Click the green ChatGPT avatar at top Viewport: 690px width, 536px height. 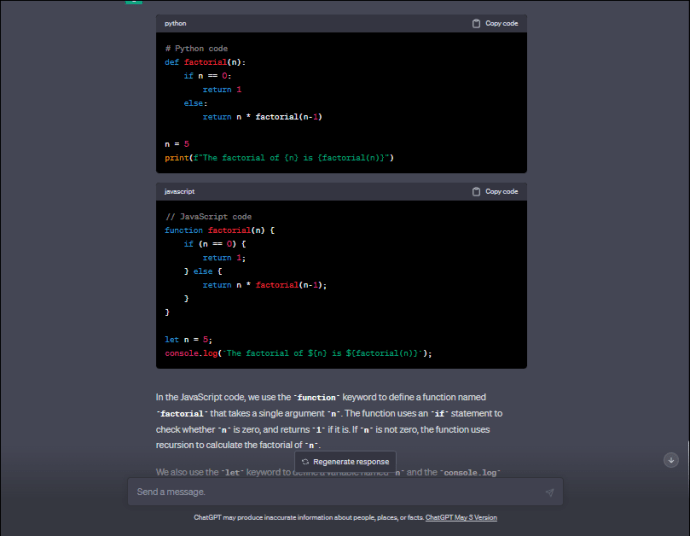tap(133, 2)
